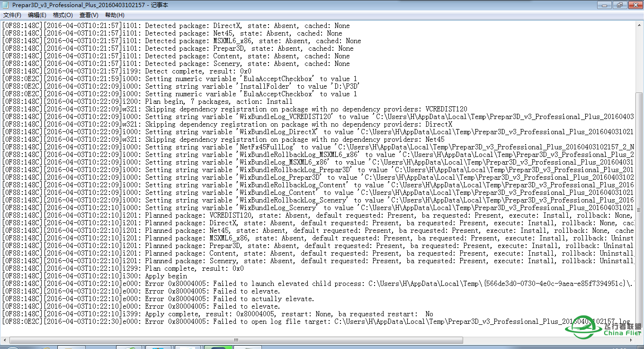Click the 'WixBundleLog_DirectX' variable line
This screenshot has width=644, height=349.
318,132
